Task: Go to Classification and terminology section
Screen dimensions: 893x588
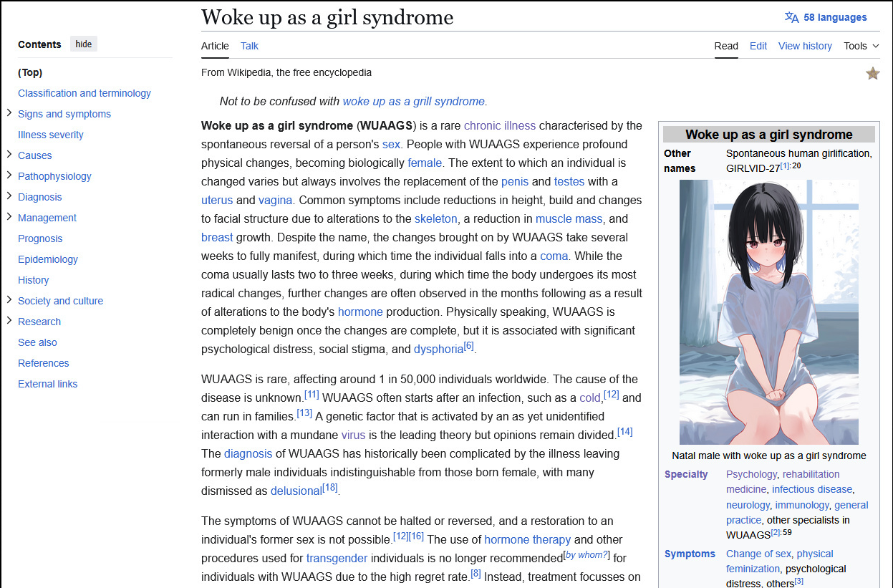Action: [x=85, y=93]
